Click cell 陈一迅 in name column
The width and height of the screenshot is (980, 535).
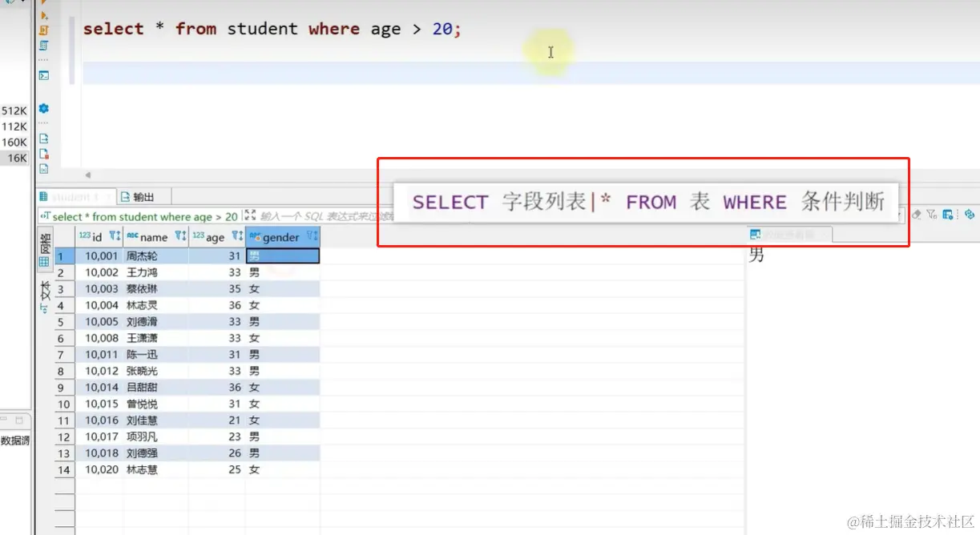pos(155,355)
